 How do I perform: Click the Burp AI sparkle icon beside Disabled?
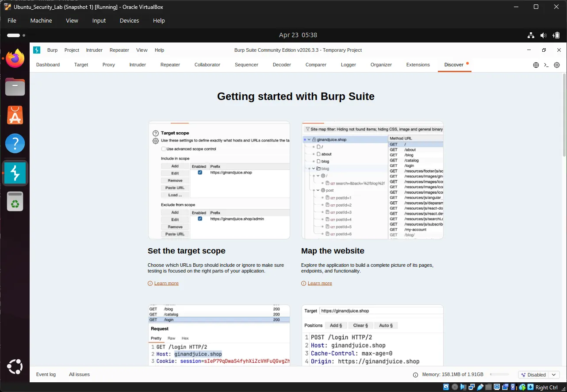pos(523,375)
